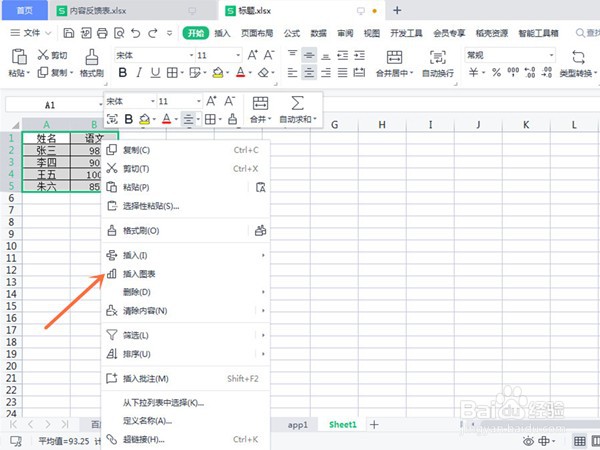Click the ribbon font color A
This screenshot has width=600, height=450.
[240, 72]
